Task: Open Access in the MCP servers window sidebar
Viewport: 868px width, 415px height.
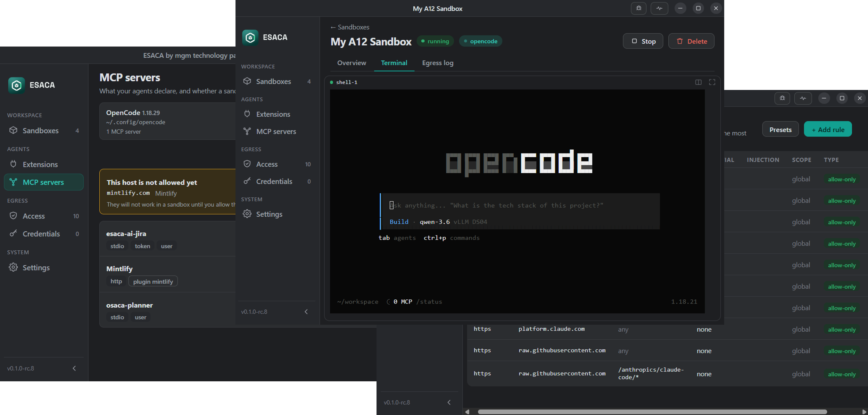Action: [x=44, y=216]
